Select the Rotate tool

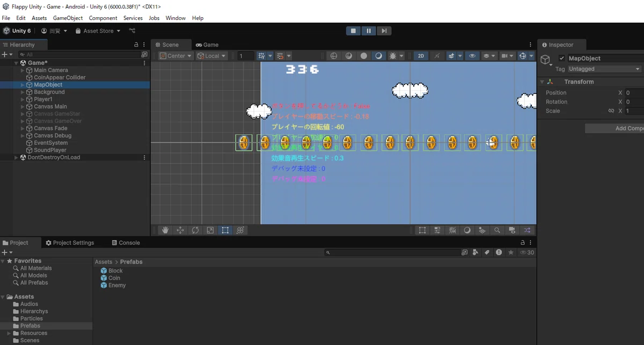tap(195, 230)
